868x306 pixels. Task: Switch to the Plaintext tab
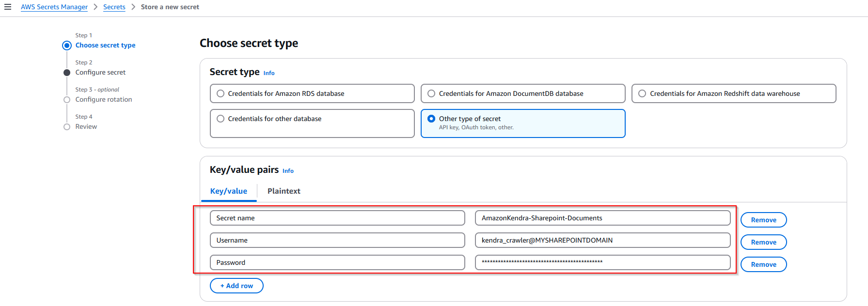tap(284, 191)
